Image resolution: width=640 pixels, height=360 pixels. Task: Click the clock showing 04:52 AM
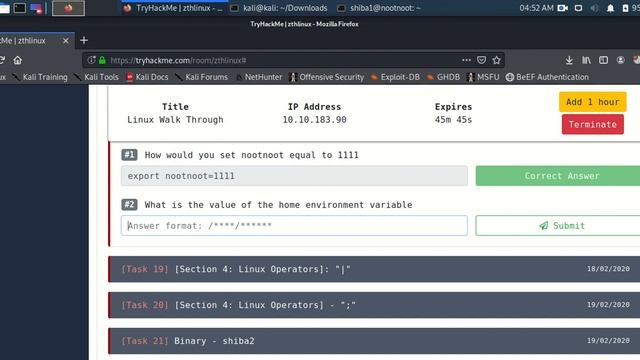[x=536, y=8]
